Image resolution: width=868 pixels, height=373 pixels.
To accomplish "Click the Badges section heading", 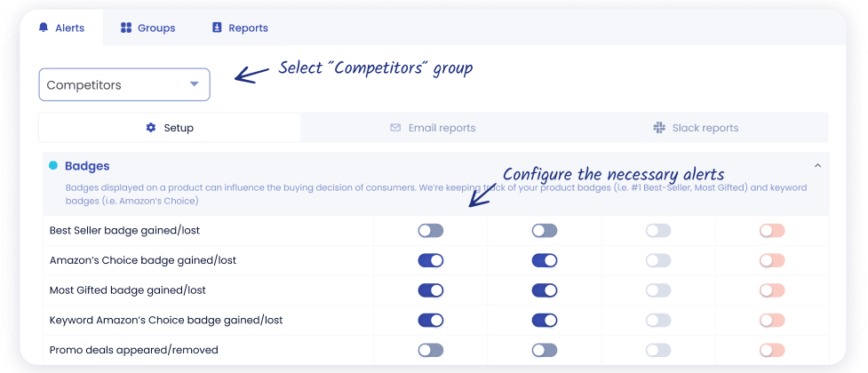I will coord(87,166).
